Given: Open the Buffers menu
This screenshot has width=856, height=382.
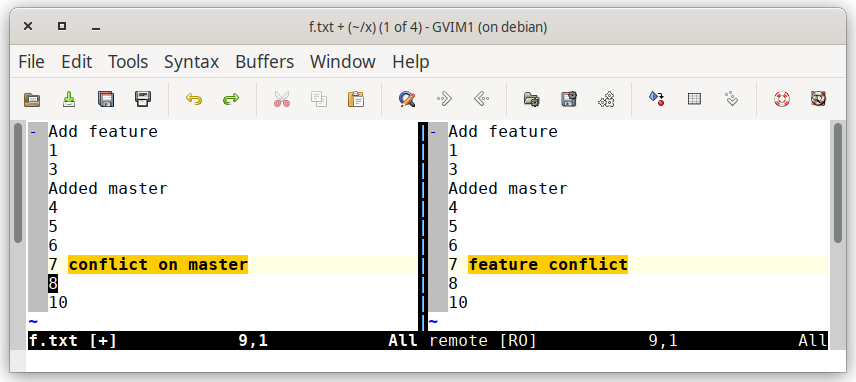Looking at the screenshot, I should [x=265, y=62].
